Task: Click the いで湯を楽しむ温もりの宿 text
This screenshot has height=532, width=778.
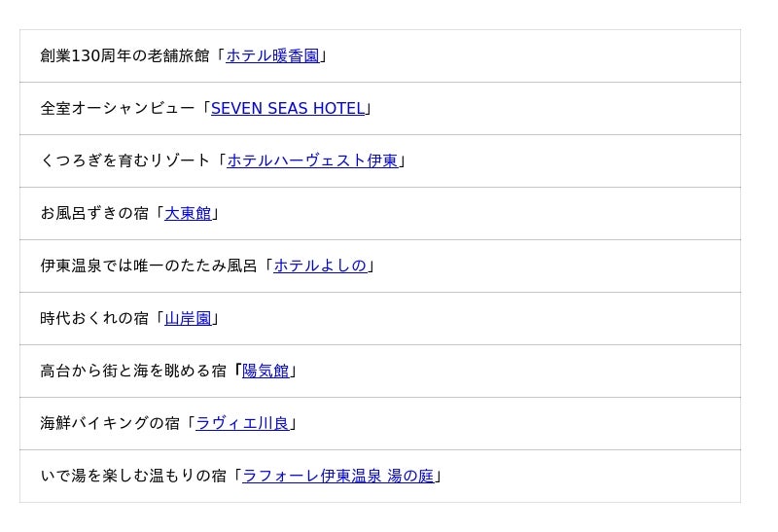Action: click(132, 477)
